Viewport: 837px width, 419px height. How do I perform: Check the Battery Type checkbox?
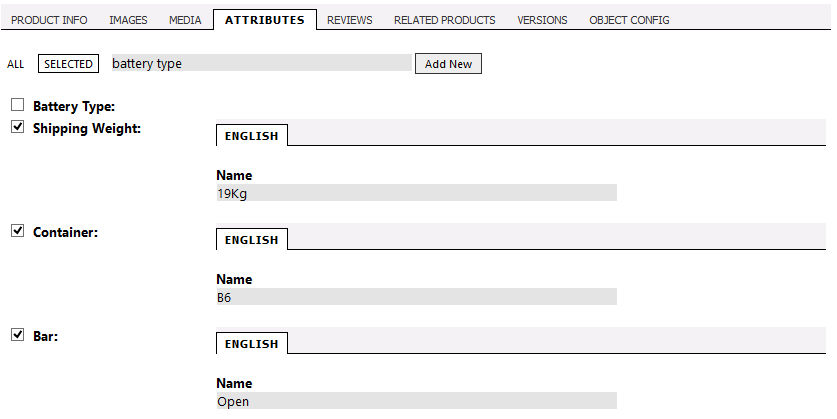pos(18,104)
